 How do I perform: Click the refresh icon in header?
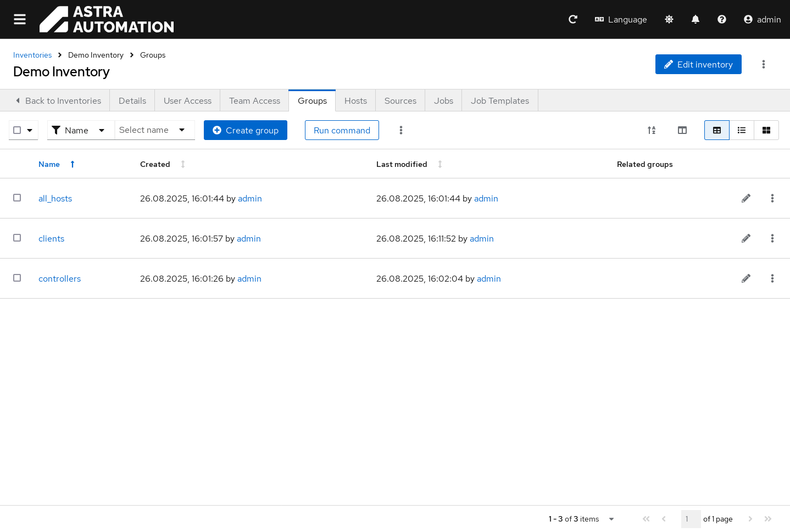pos(572,19)
